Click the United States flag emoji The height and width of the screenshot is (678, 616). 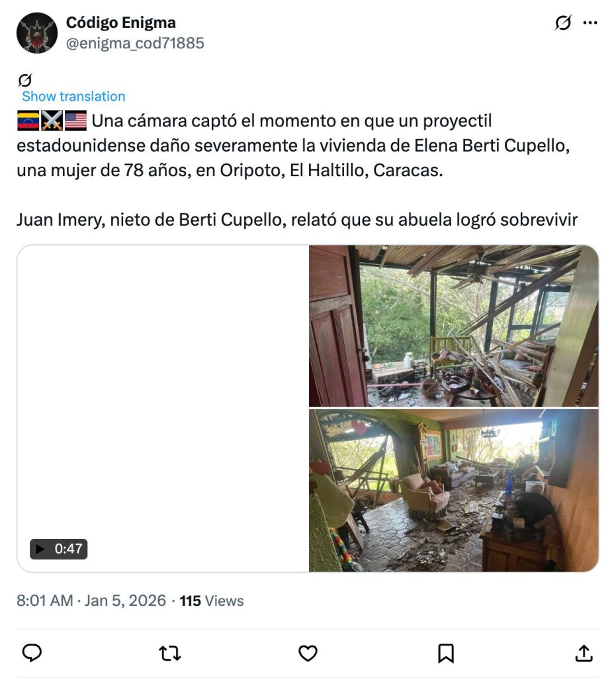pyautogui.click(x=75, y=121)
